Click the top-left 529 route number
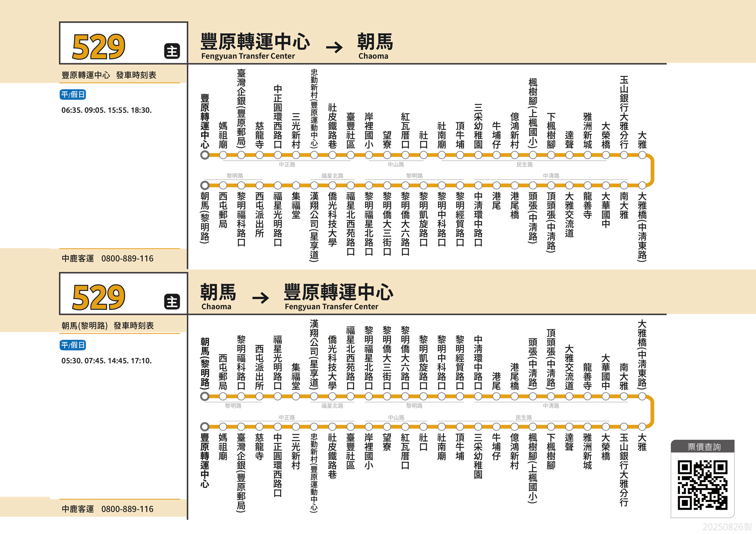 pos(98,47)
